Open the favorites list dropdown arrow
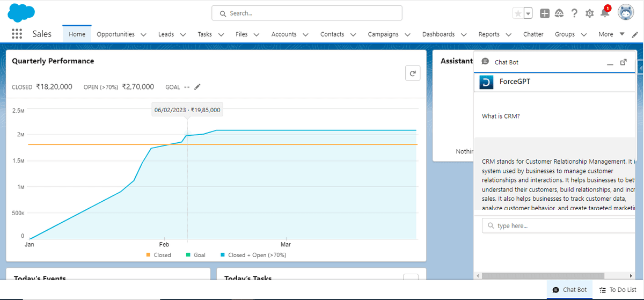 [528, 13]
